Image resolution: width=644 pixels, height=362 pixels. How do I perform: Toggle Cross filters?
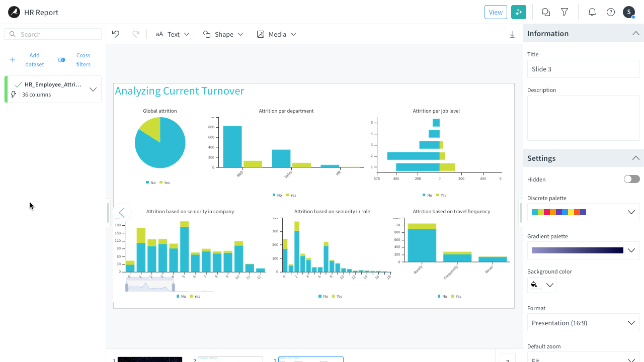tap(75, 60)
